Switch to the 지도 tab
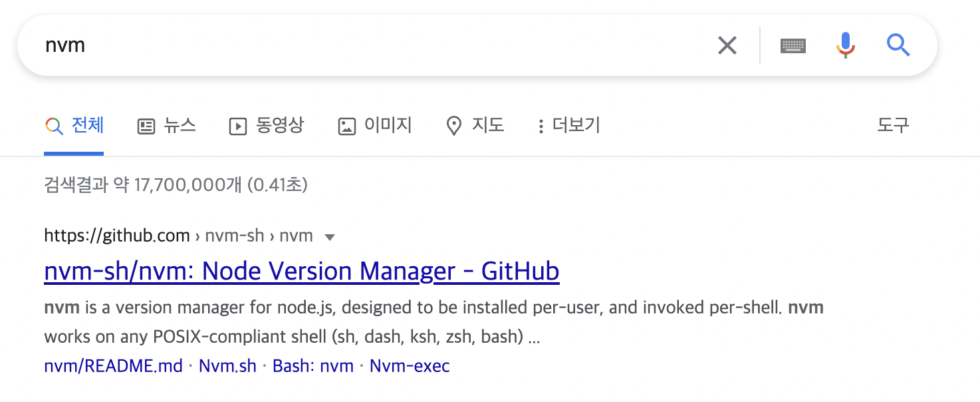This screenshot has width=980, height=402. pos(475,126)
